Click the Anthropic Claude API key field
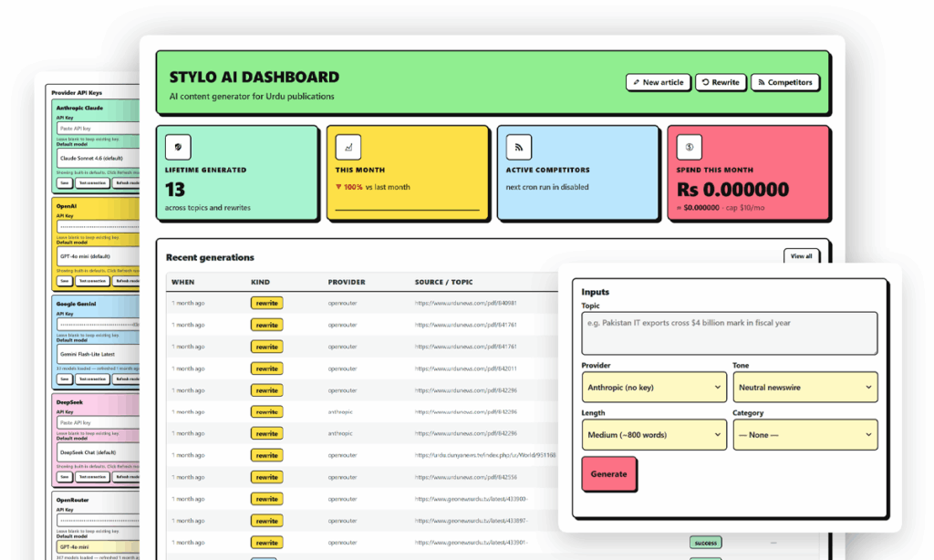This screenshot has width=934, height=560. pyautogui.click(x=99, y=128)
